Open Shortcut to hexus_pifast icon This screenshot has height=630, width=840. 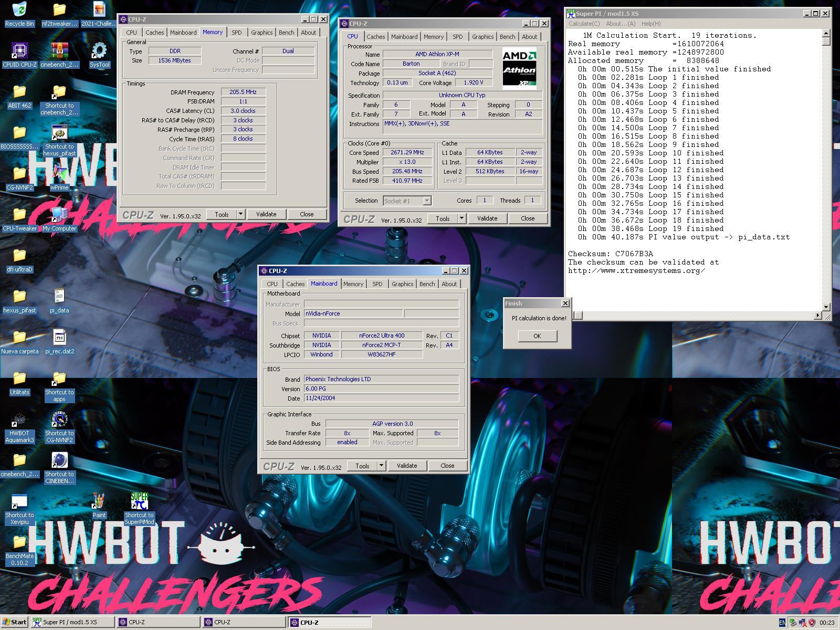pyautogui.click(x=59, y=141)
